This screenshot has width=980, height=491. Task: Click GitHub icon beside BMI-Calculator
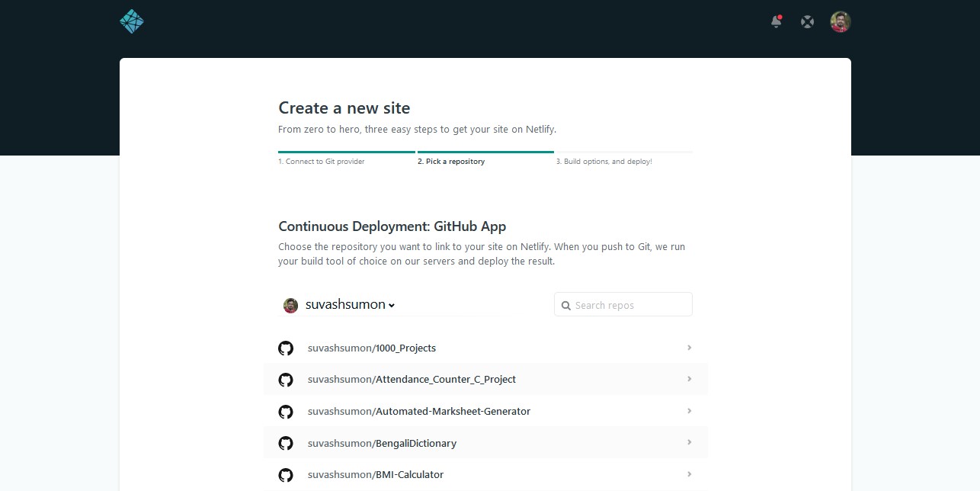pos(286,475)
